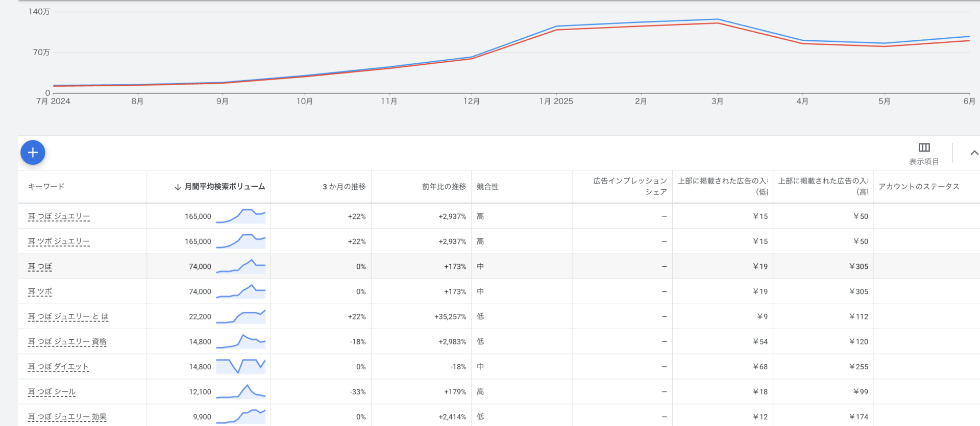Click the blue plus add keyword button
Screen dimensions: 980x426
coord(33,153)
